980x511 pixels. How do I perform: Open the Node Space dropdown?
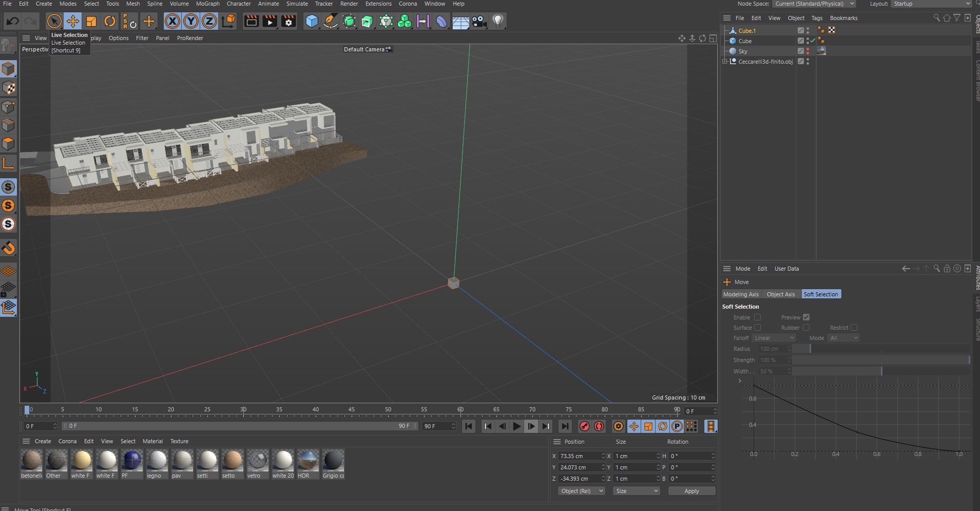[x=814, y=4]
